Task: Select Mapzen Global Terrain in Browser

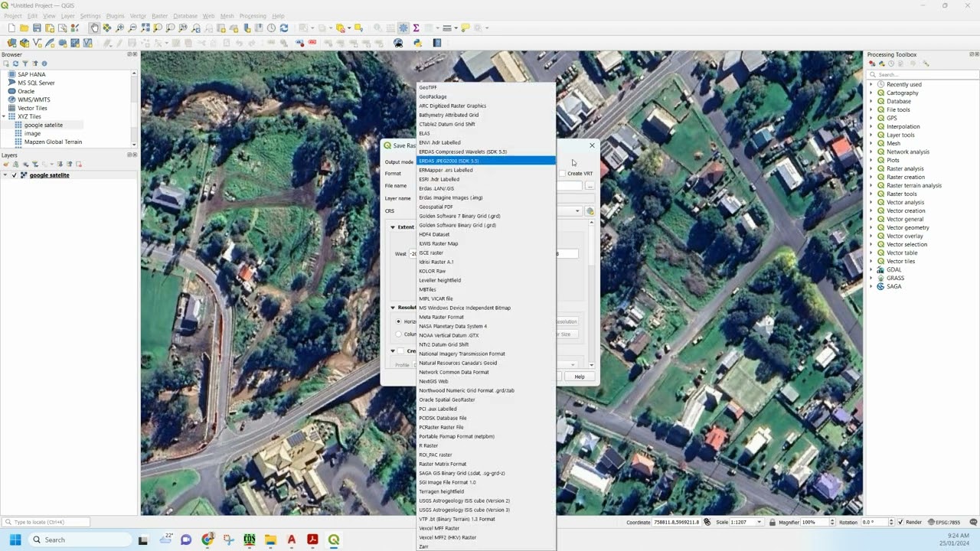Action: coord(53,142)
